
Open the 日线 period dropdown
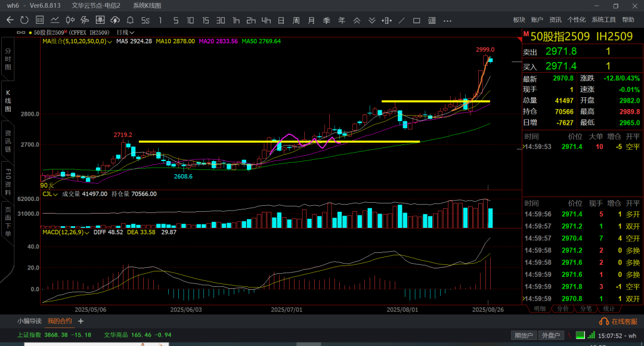[125, 32]
